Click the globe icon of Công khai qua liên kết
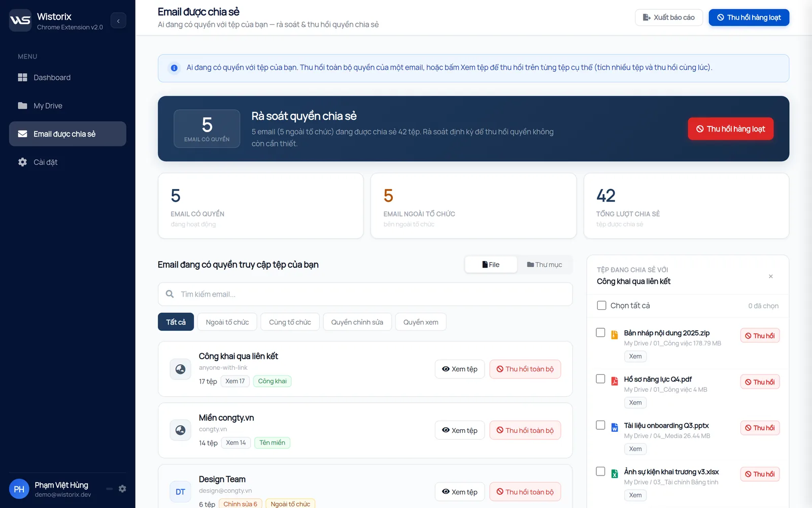This screenshot has height=508, width=812. click(180, 369)
